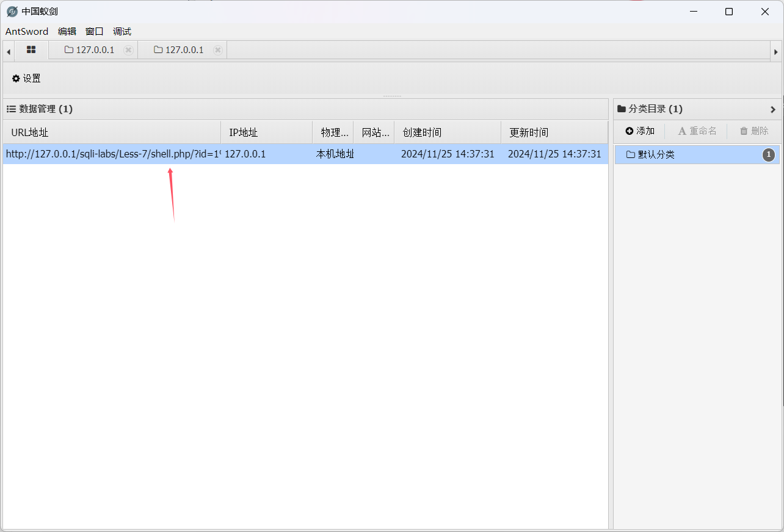The image size is (784, 532).
Task: Click the 重命名 rename button
Action: pos(697,131)
